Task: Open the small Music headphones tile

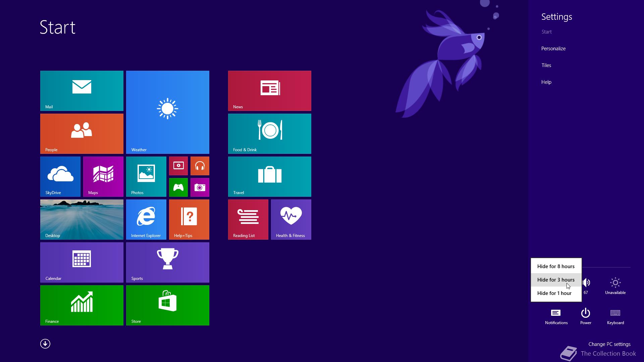Action: 200,166
